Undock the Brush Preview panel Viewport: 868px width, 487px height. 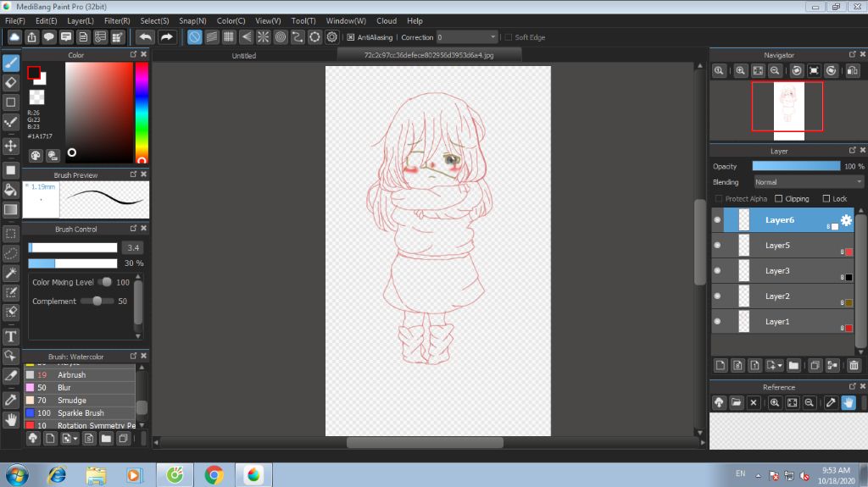(133, 174)
